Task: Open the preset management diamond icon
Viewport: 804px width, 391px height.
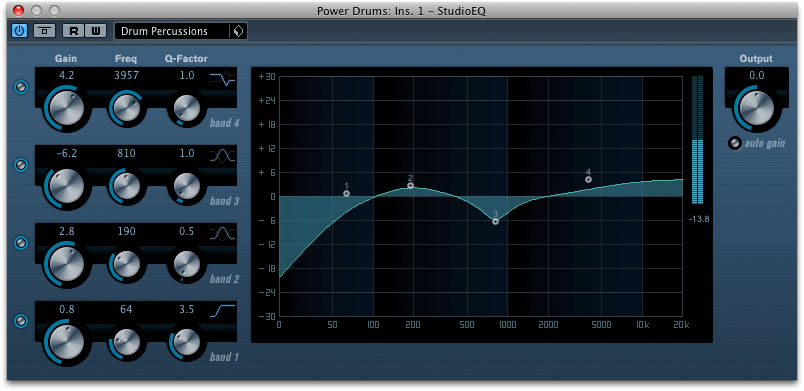Action: click(x=238, y=31)
